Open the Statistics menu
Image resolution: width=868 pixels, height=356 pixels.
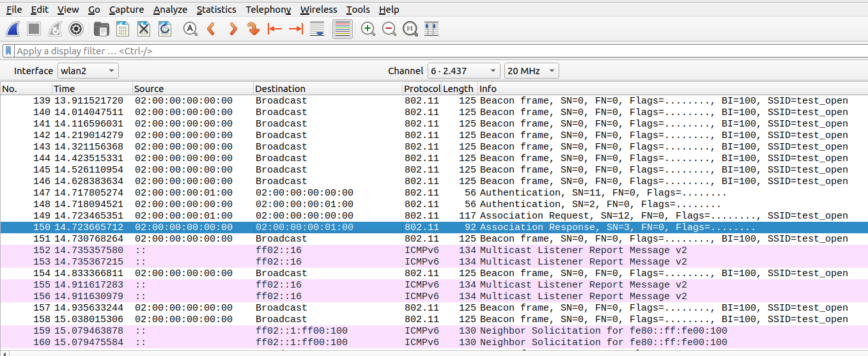(x=216, y=10)
